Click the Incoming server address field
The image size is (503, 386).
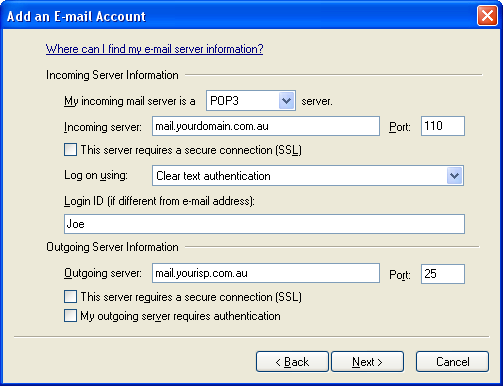(x=266, y=126)
